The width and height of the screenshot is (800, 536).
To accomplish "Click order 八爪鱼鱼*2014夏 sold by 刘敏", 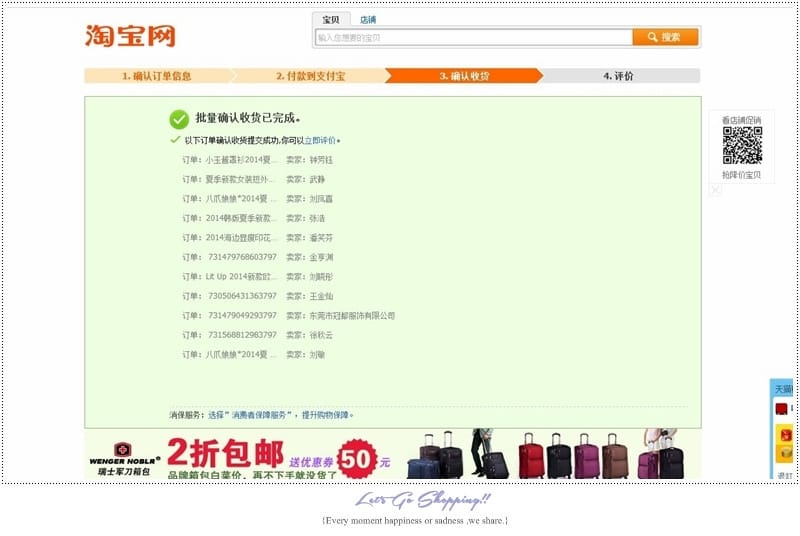I will click(240, 354).
